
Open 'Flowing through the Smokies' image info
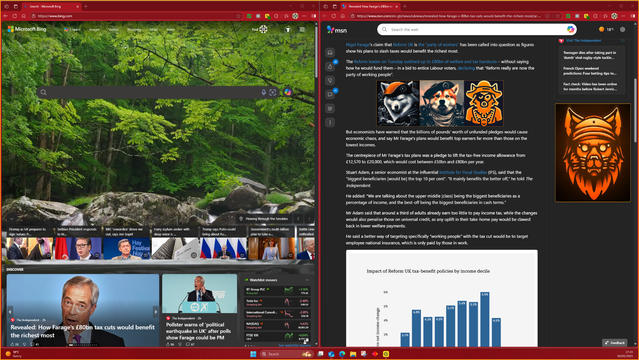click(x=264, y=219)
